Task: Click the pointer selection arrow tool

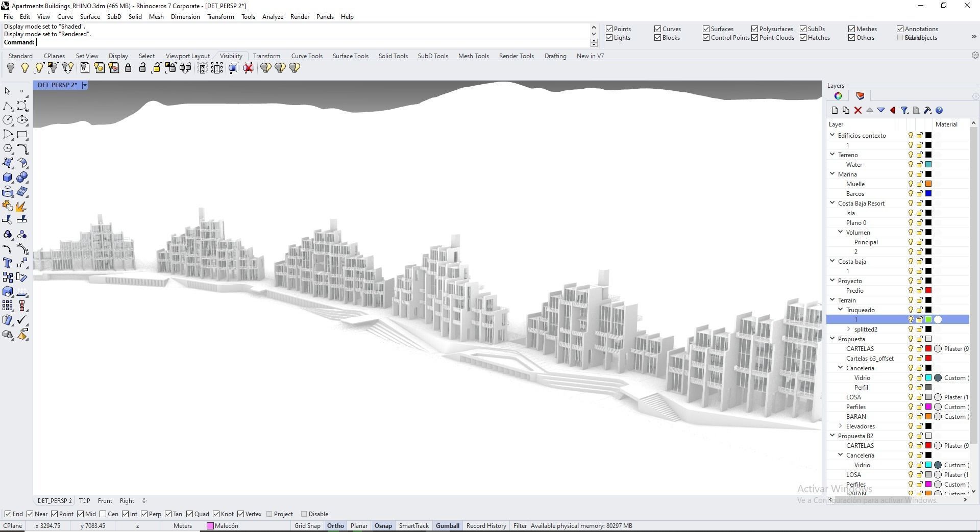Action: coord(8,92)
